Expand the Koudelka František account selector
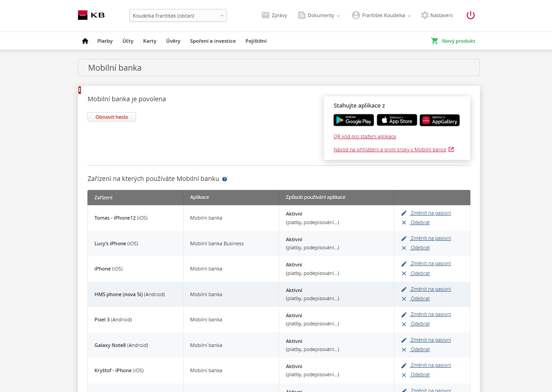The height and width of the screenshot is (392, 552). pyautogui.click(x=178, y=16)
